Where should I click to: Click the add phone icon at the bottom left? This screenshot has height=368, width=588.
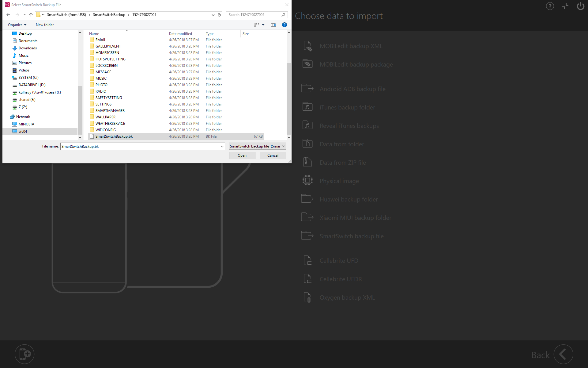pos(24,354)
